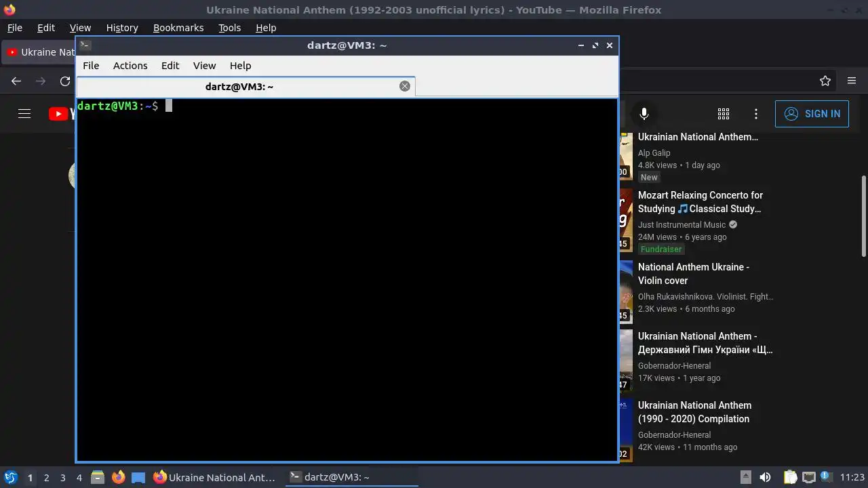The height and width of the screenshot is (488, 868).
Task: Click the New badge under Alp Galip video
Action: pyautogui.click(x=649, y=178)
